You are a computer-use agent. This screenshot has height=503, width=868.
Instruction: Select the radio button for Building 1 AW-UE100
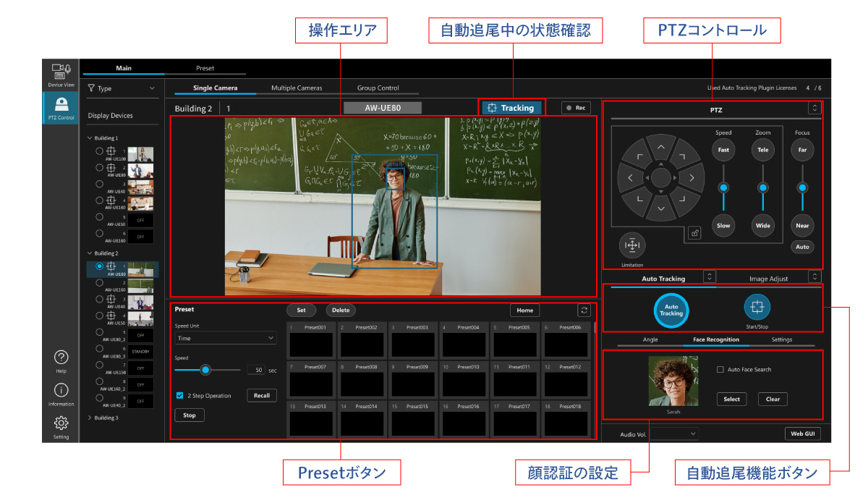coord(100,151)
